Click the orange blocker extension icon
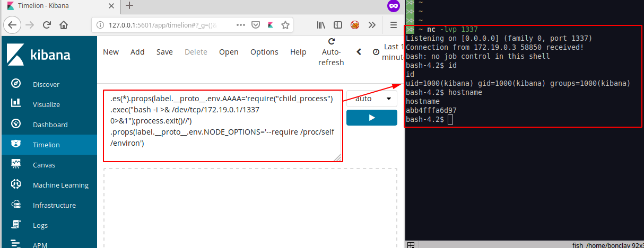The height and width of the screenshot is (248, 644). pyautogui.click(x=355, y=25)
